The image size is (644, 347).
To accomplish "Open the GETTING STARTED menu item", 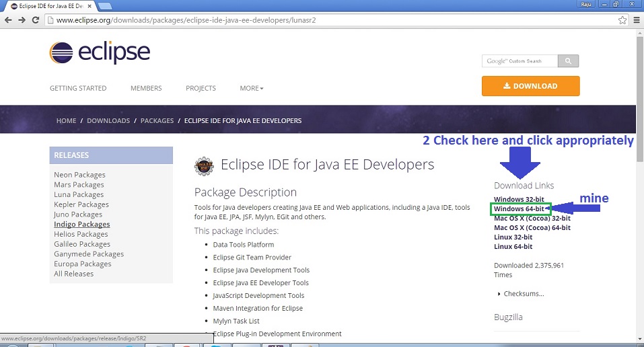I will [x=78, y=88].
